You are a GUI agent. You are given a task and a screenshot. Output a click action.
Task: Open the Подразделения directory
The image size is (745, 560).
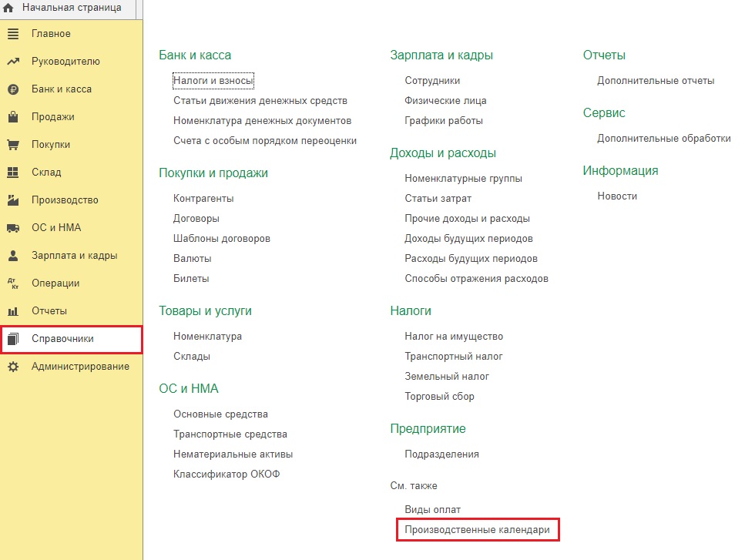pos(442,454)
